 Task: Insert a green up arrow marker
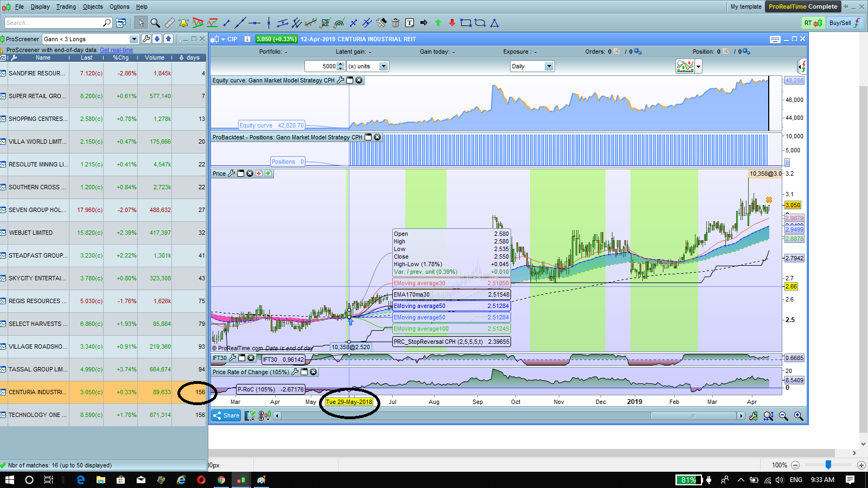[438, 23]
